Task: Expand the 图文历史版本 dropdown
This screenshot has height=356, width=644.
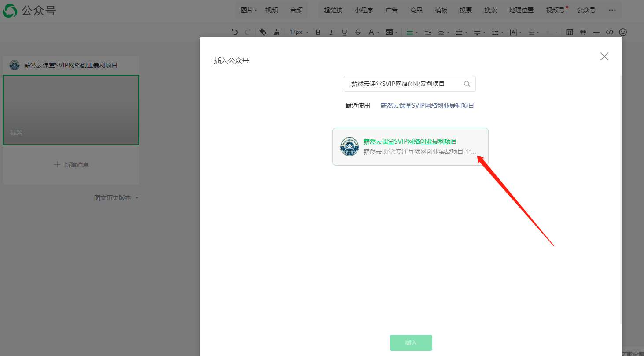Action: pyautogui.click(x=116, y=198)
